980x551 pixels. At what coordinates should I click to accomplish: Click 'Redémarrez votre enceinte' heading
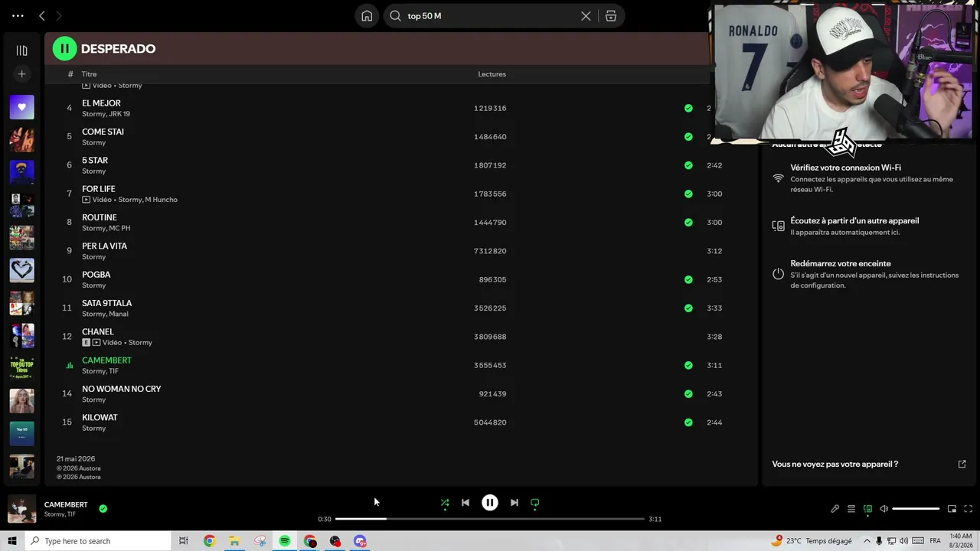coord(841,263)
